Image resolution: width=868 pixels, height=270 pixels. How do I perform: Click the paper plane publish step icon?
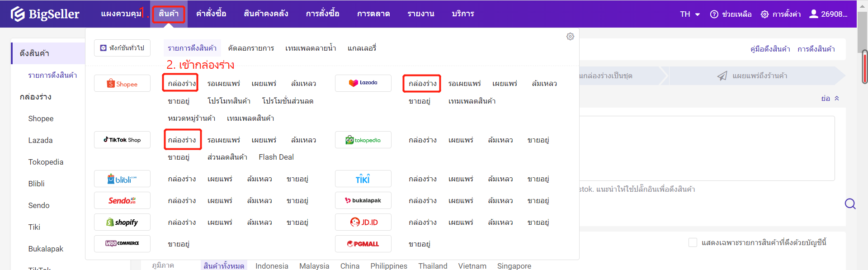tap(722, 76)
